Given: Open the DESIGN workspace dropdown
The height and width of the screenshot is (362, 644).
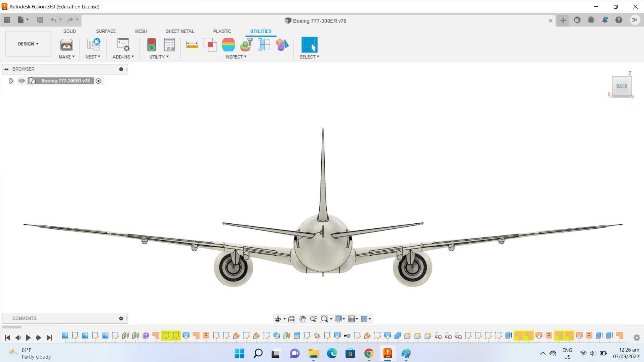Looking at the screenshot, I should tap(28, 44).
